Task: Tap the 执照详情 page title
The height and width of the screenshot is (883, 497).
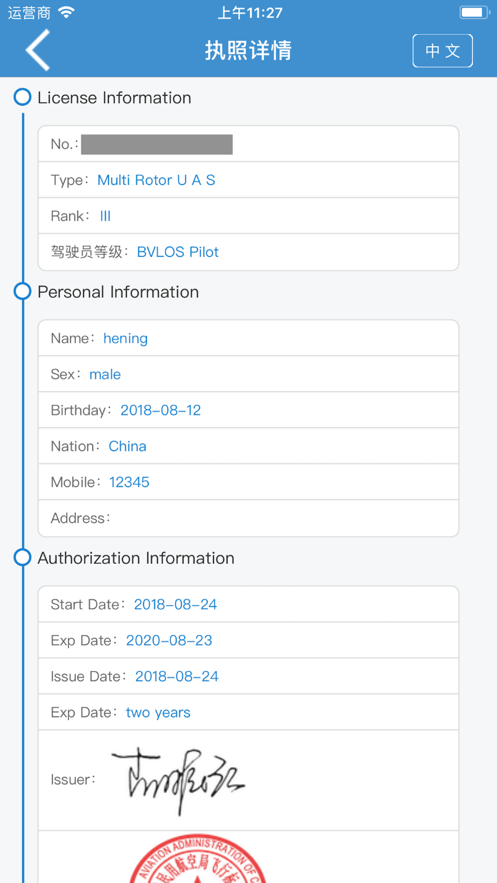Action: 248,51
